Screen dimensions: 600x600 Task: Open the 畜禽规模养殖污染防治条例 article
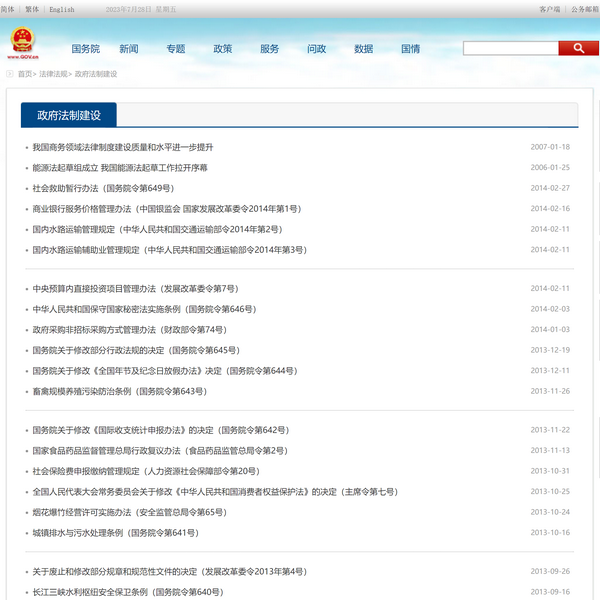tap(119, 391)
